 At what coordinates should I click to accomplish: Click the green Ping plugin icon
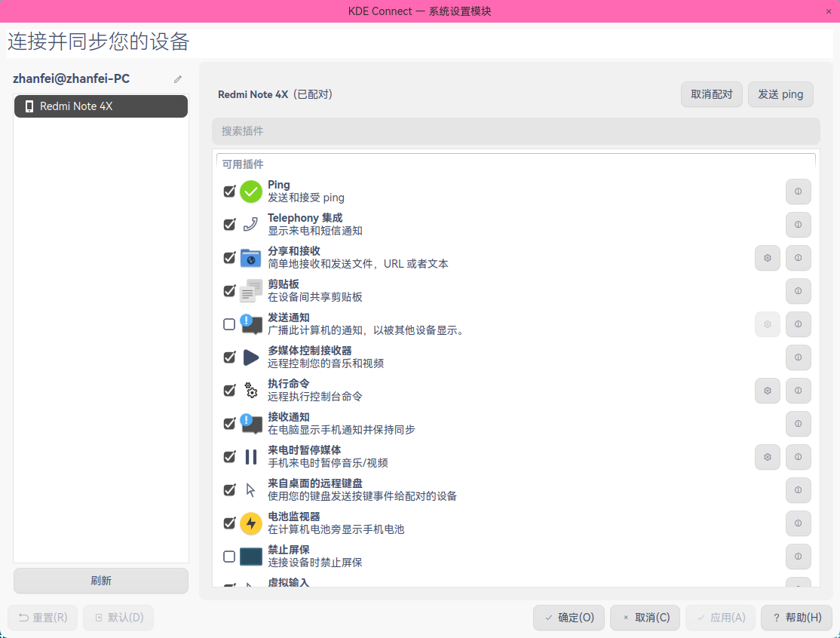(x=250, y=191)
